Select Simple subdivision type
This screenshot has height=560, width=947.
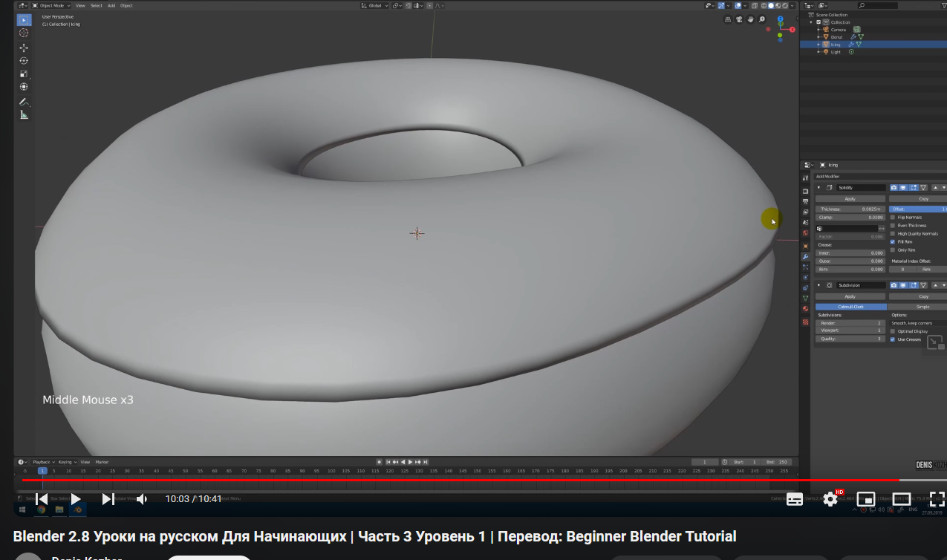click(x=918, y=307)
